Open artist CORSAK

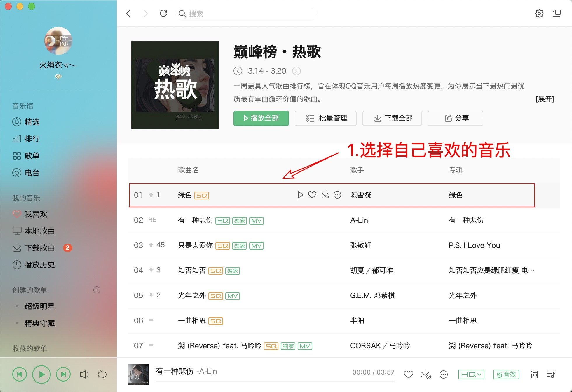[x=365, y=346]
